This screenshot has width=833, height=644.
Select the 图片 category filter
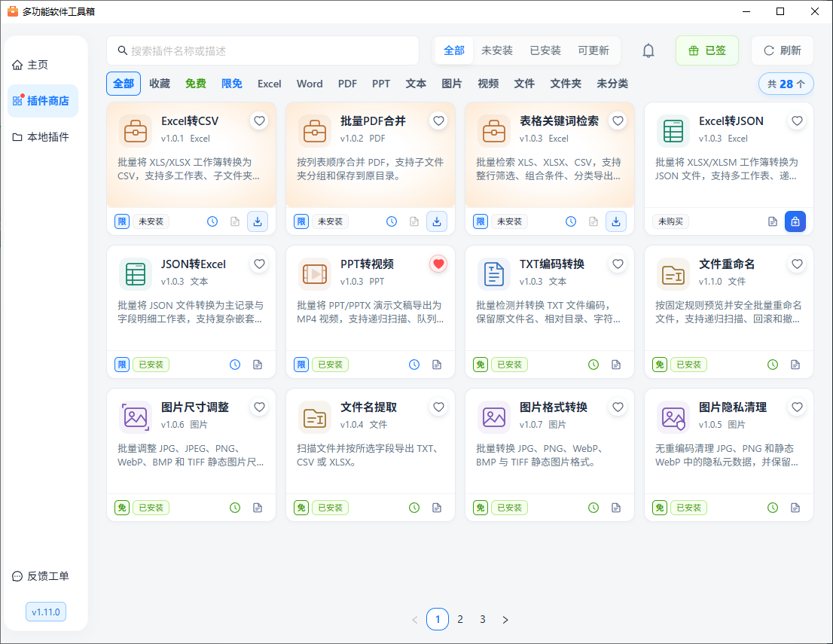(x=452, y=84)
